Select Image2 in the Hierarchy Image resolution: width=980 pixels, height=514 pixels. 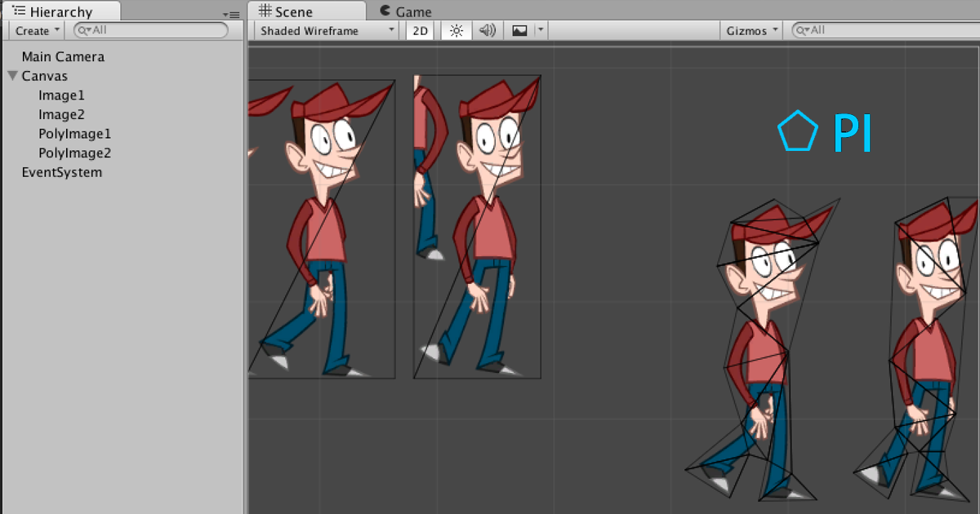(61, 115)
